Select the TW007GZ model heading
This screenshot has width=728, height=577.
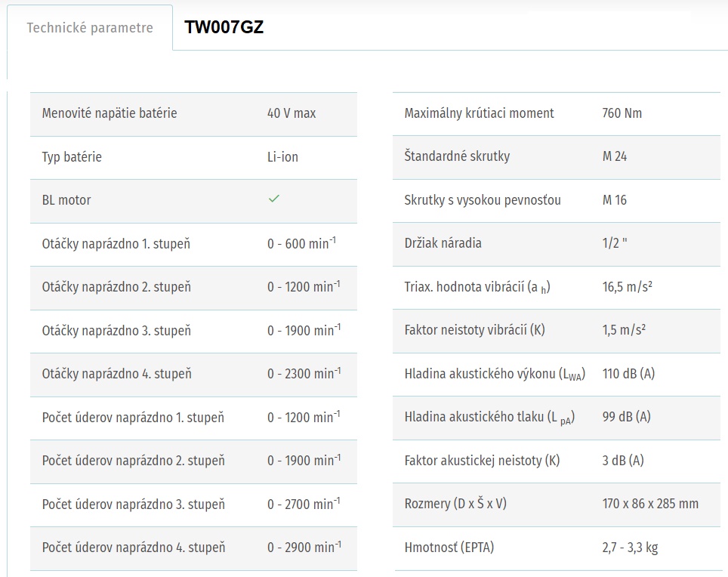pos(224,27)
